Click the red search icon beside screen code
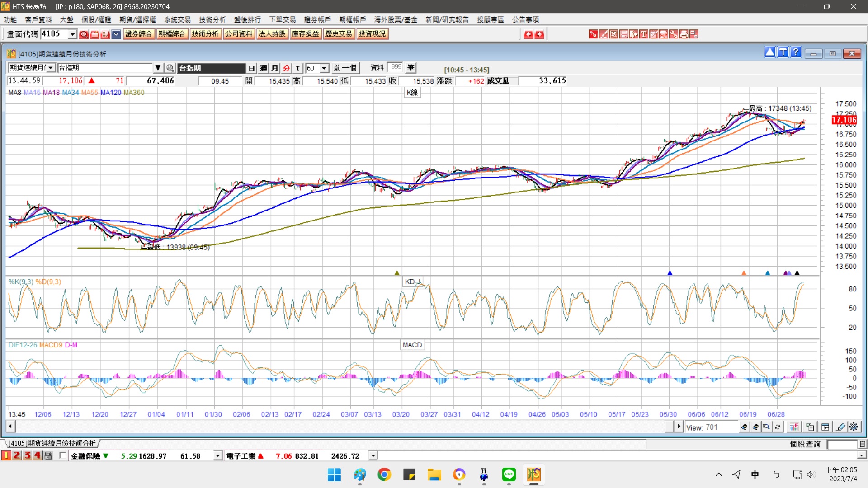The image size is (868, 488). (84, 34)
